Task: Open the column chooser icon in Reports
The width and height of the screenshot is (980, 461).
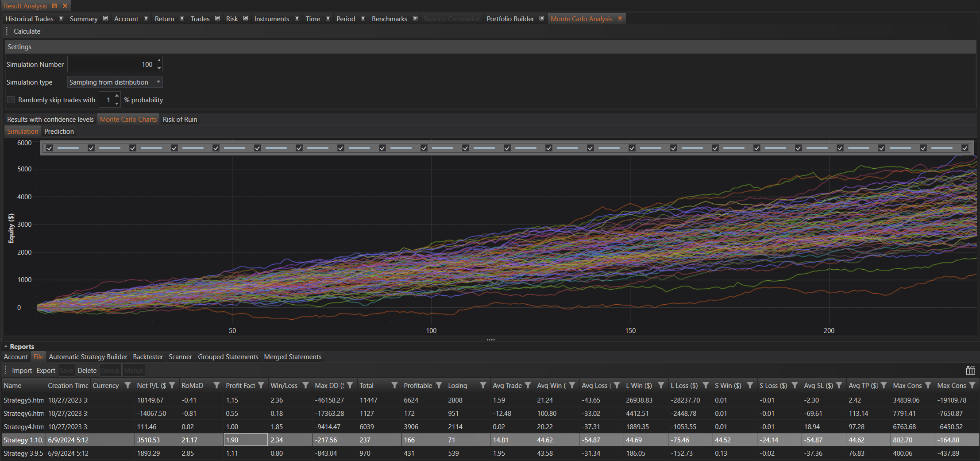Action: [x=970, y=370]
